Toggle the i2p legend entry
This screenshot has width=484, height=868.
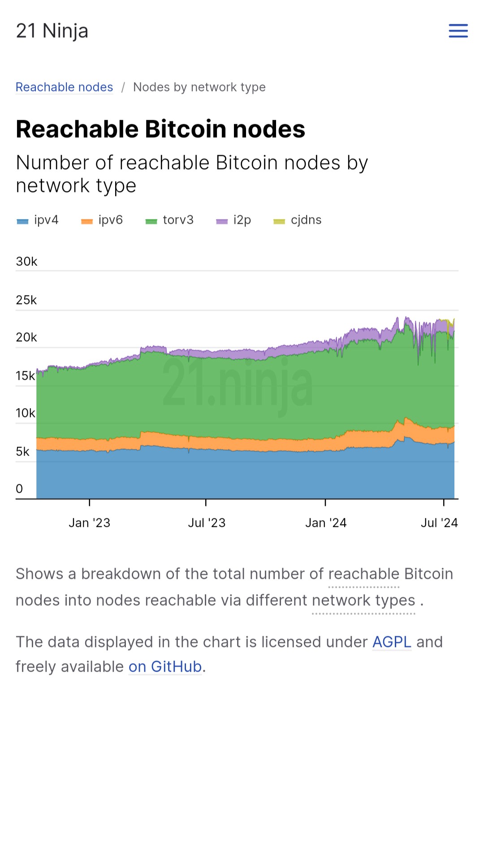(242, 220)
